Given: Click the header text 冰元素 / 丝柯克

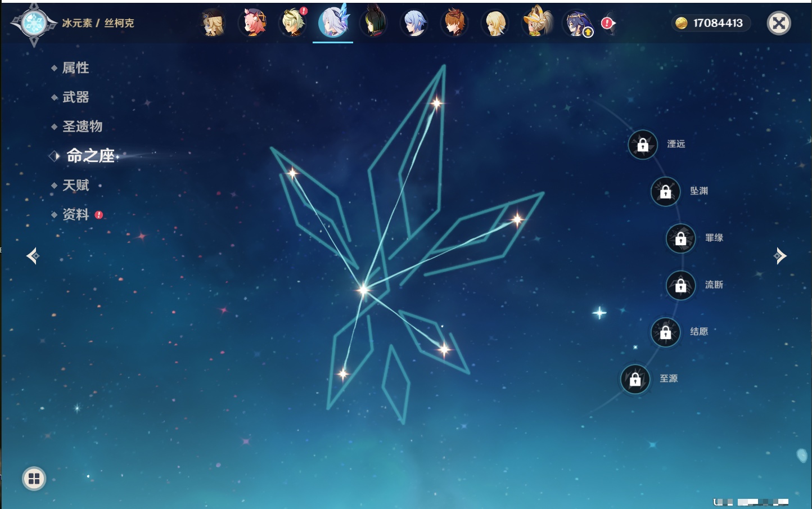Looking at the screenshot, I should coord(98,23).
